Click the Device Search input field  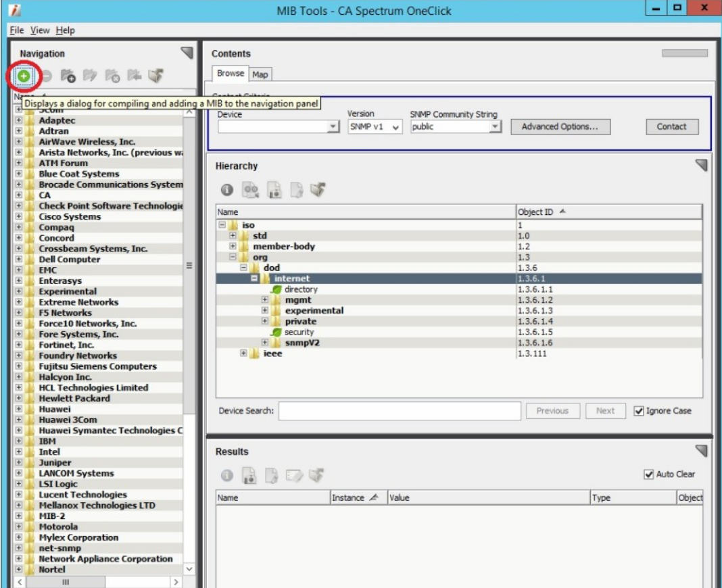400,411
